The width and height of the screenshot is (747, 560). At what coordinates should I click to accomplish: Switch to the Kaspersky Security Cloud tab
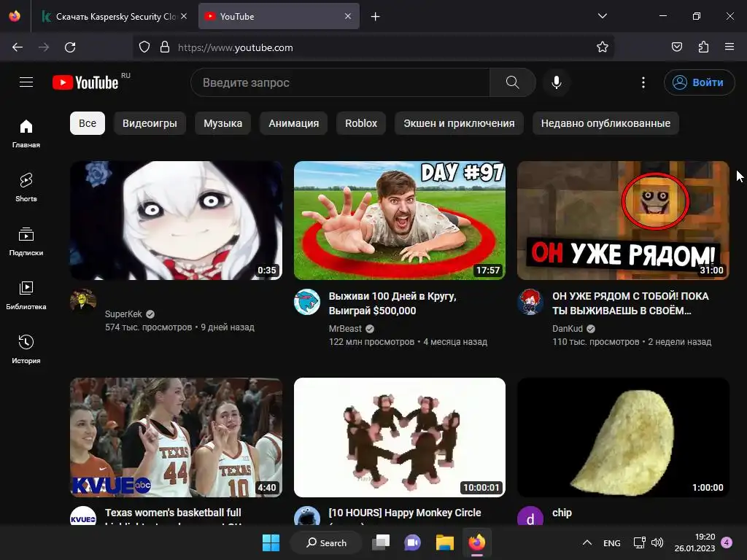[x=113, y=16]
